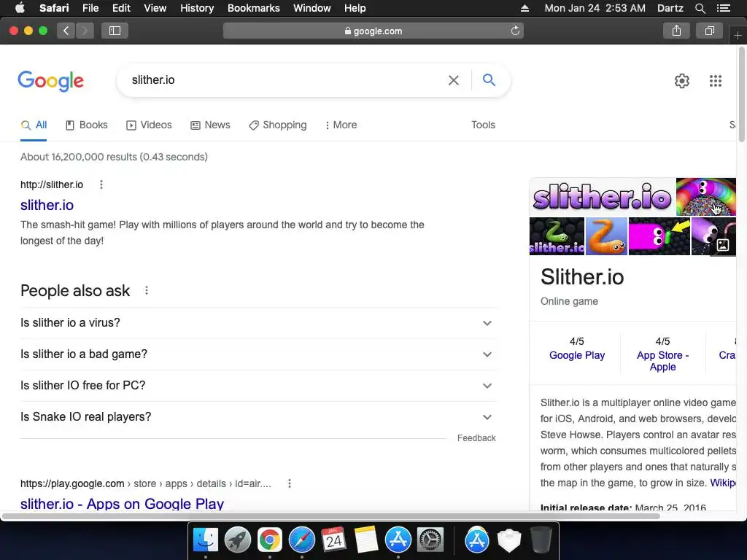Click the eject icon in the menu bar

tap(525, 8)
